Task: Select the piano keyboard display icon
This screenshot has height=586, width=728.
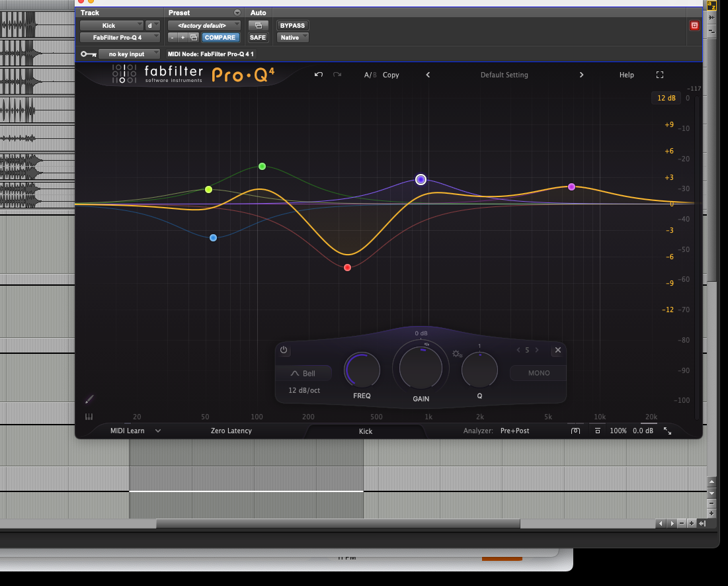Action: point(89,417)
